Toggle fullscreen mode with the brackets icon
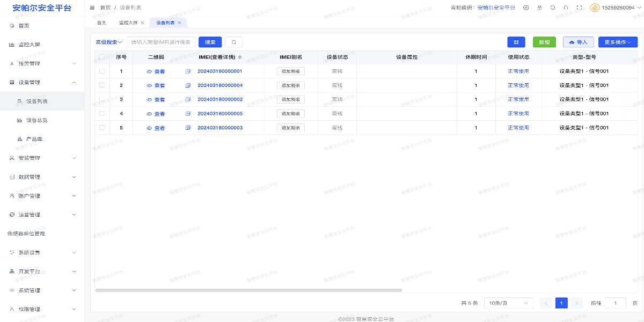This screenshot has height=322, width=644. tap(580, 8)
